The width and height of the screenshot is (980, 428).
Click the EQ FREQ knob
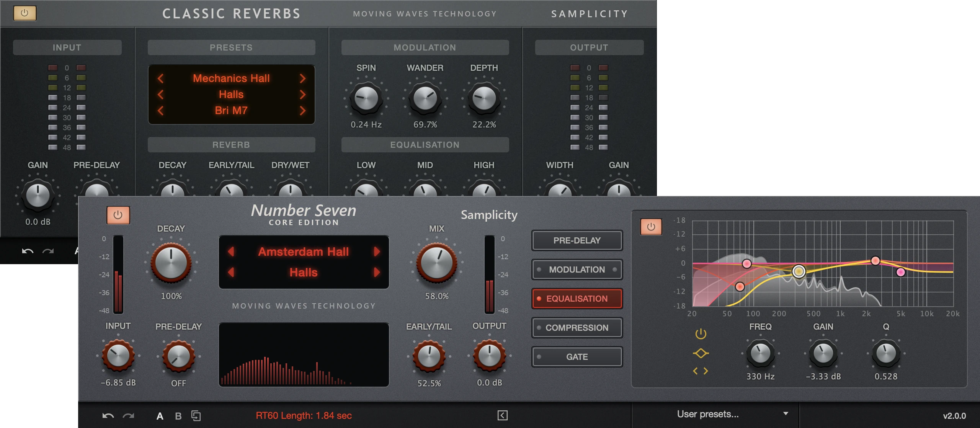click(760, 353)
